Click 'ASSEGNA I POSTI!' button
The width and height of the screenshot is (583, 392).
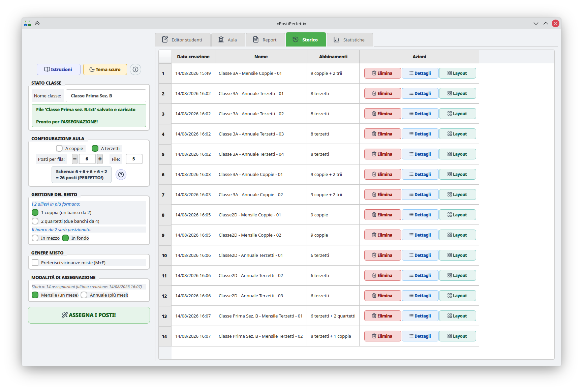pos(89,315)
